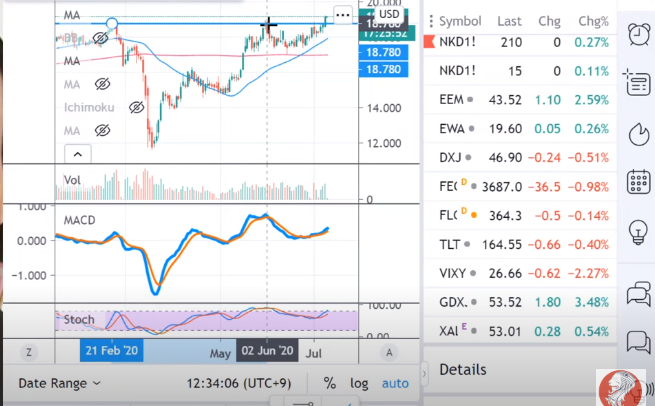Viewport: 655px width, 406px height.
Task: Click the Stoch indicator label
Action: pyautogui.click(x=79, y=320)
